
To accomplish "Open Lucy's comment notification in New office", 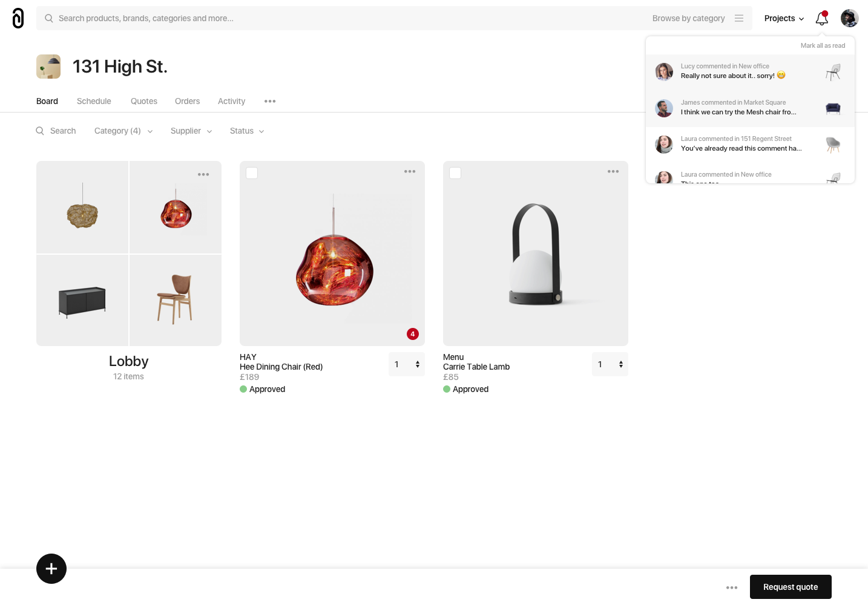I will [x=751, y=73].
